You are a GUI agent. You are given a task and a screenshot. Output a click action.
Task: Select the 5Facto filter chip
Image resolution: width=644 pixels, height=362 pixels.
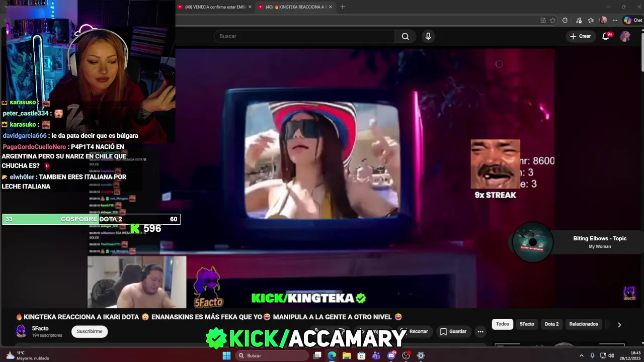point(527,324)
